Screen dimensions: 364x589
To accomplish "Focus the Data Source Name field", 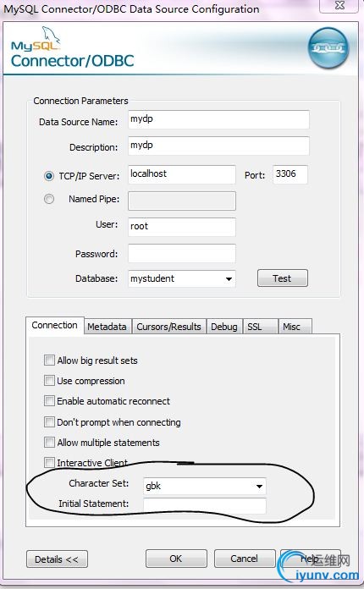I will pos(218,119).
